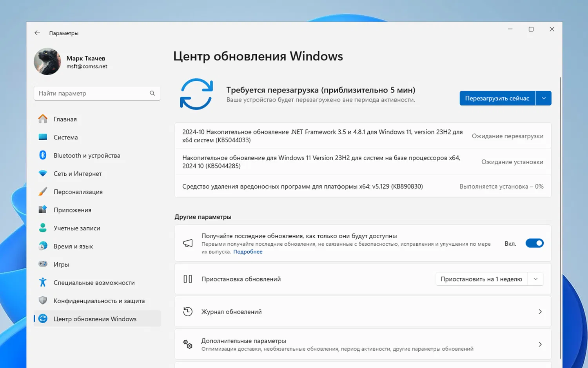Click the Марк Ткачев account name

coord(86,58)
